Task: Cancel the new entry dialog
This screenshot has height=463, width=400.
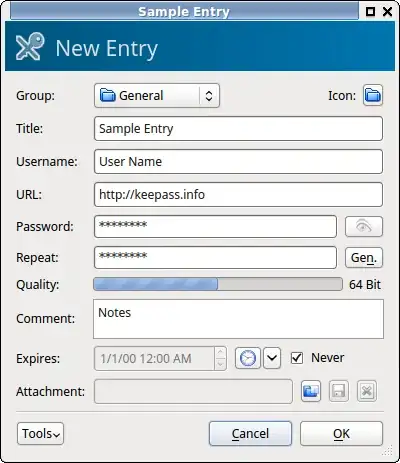Action: [250, 434]
